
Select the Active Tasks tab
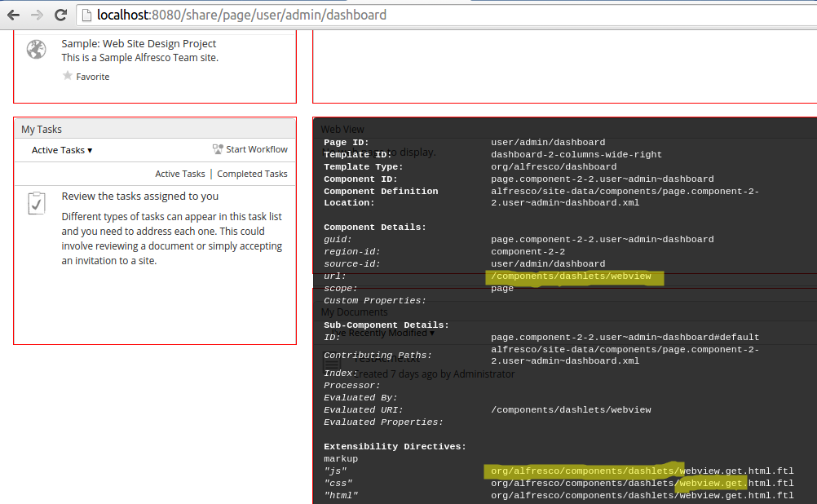[x=179, y=173]
